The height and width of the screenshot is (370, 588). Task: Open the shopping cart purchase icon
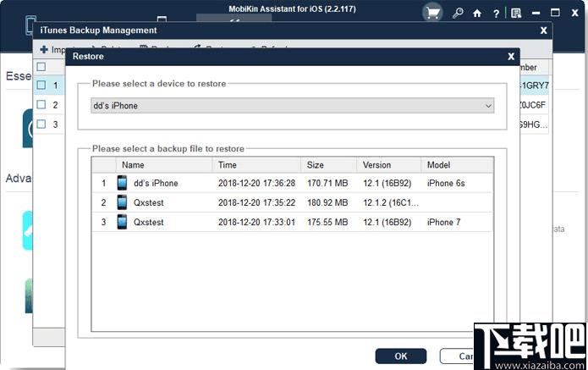point(432,14)
